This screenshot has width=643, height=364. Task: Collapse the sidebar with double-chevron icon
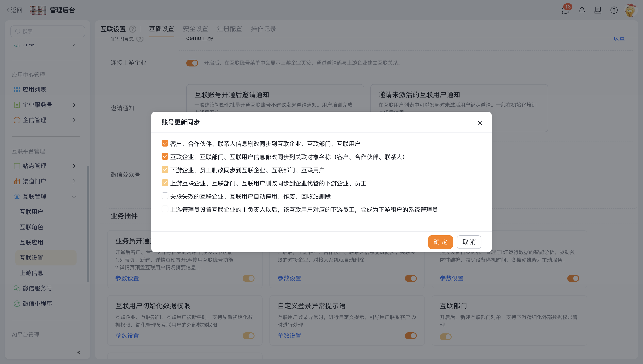click(x=79, y=353)
